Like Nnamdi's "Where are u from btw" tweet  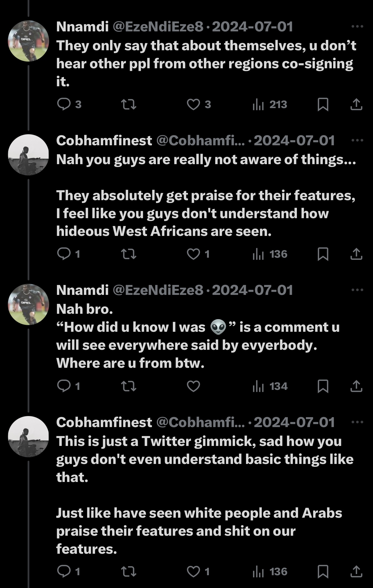193,386
